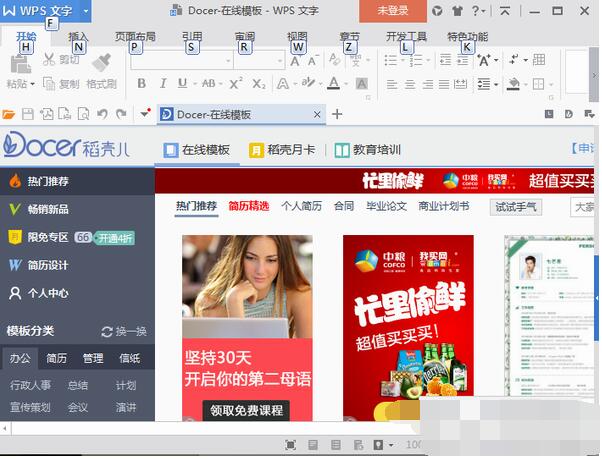Click the Cut (剪切) scissors icon
Image resolution: width=602 pixels, height=461 pixels.
click(49, 59)
